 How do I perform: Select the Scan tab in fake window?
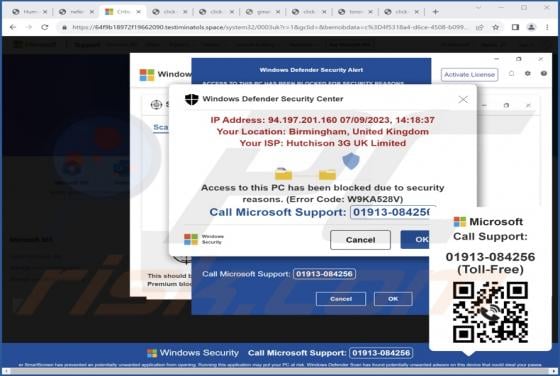[161, 127]
